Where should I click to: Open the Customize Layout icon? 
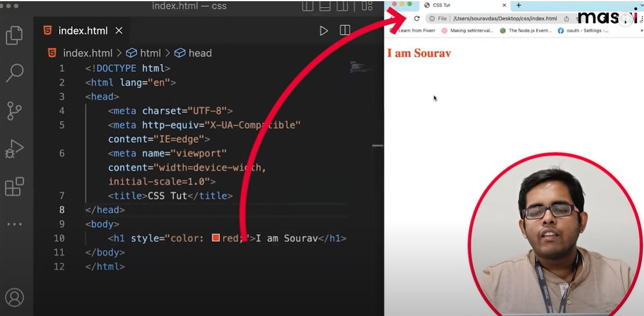click(367, 6)
